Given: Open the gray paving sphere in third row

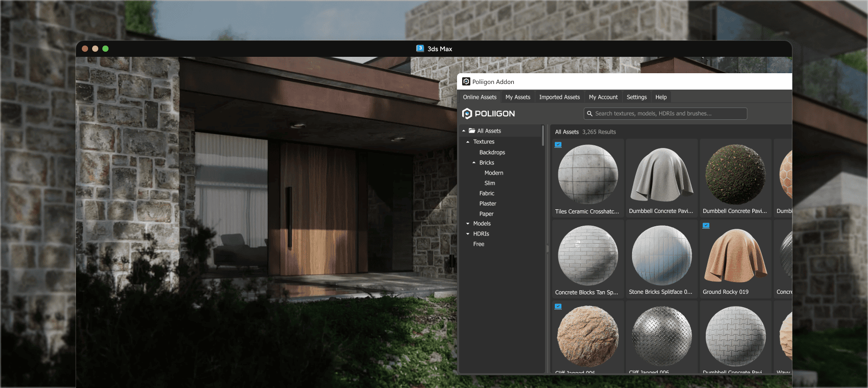Looking at the screenshot, I should click(x=735, y=336).
